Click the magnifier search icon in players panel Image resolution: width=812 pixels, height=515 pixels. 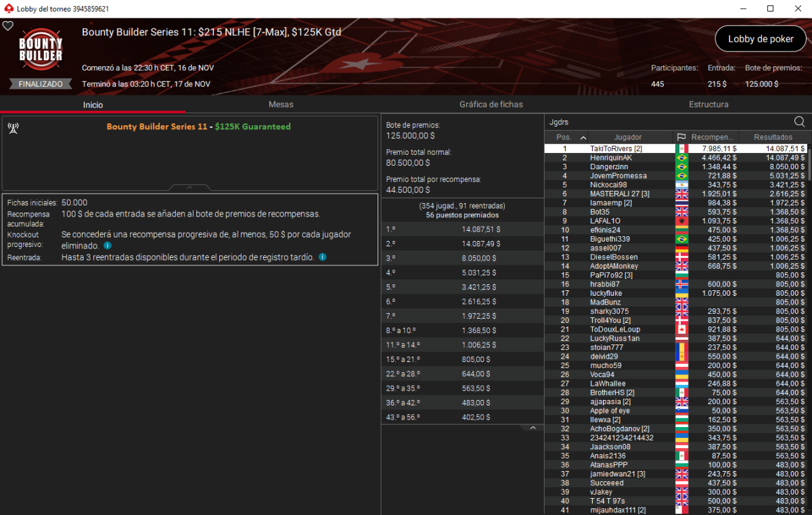tap(799, 122)
